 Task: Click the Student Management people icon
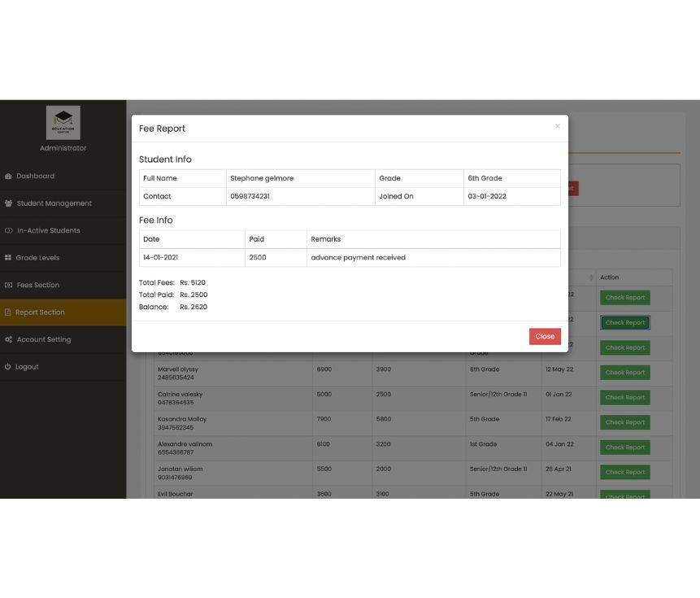[x=8, y=203]
